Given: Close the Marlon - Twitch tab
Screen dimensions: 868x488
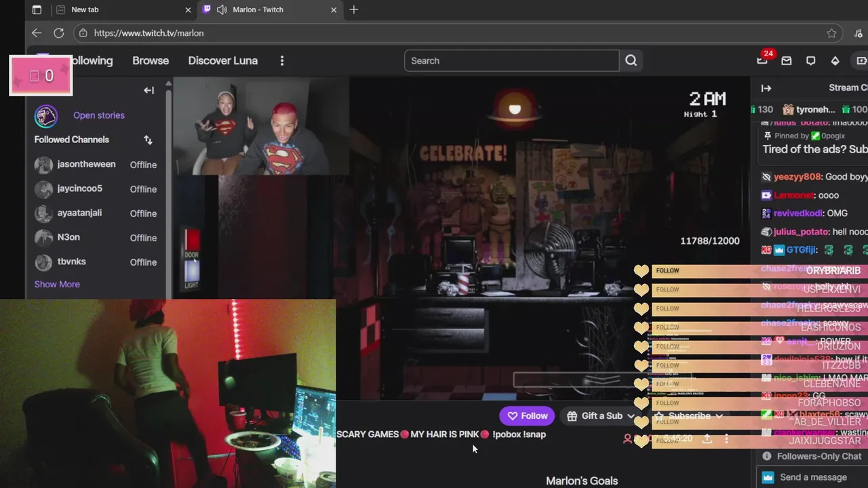Looking at the screenshot, I should pyautogui.click(x=334, y=9).
